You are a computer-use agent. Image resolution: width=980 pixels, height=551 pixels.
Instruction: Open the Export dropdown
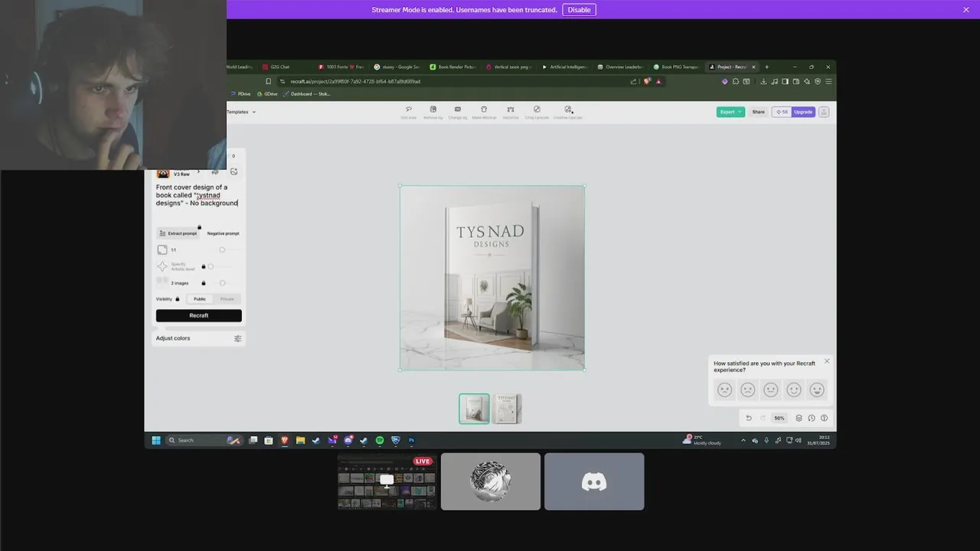pos(730,112)
